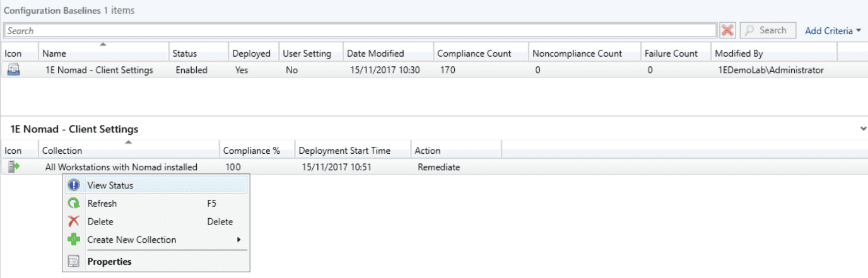Sort by the Action column header
The image size is (868, 278).
coord(456,151)
